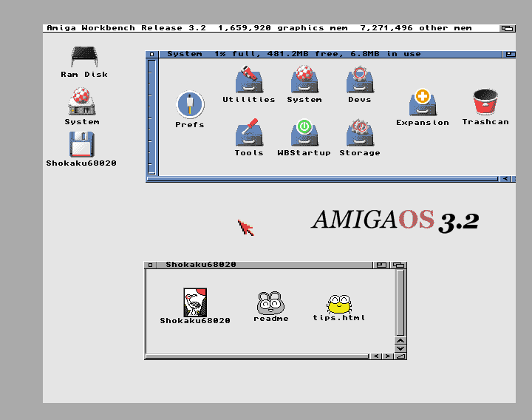This screenshot has width=532, height=420.
Task: Click up arrow in Shokaku68020 window scrollbar
Action: 400,341
